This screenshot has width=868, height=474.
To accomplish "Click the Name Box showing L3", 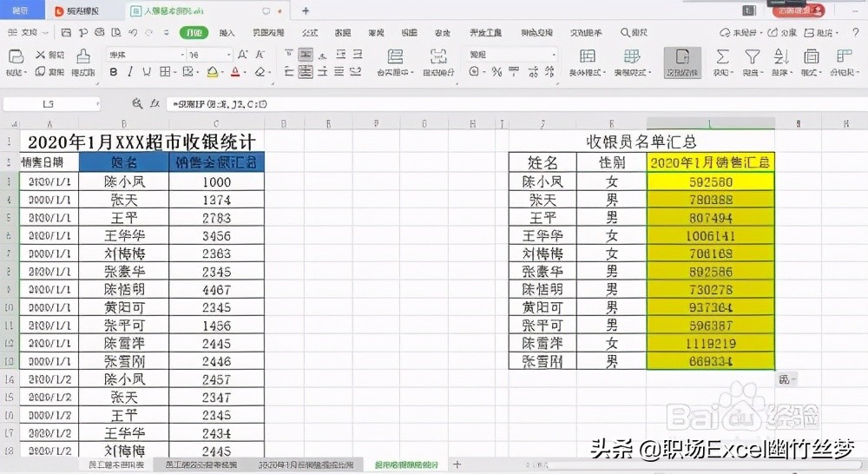I will point(51,103).
